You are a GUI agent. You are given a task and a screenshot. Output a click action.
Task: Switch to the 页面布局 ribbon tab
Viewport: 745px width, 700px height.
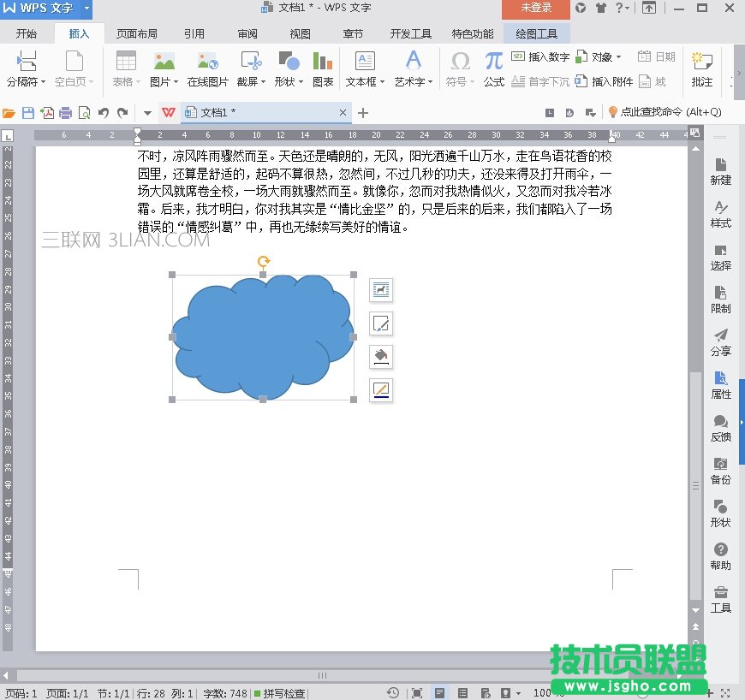click(137, 34)
